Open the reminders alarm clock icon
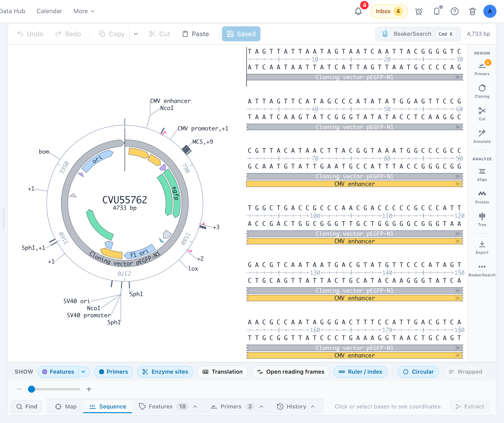504x423 pixels. coord(419,11)
